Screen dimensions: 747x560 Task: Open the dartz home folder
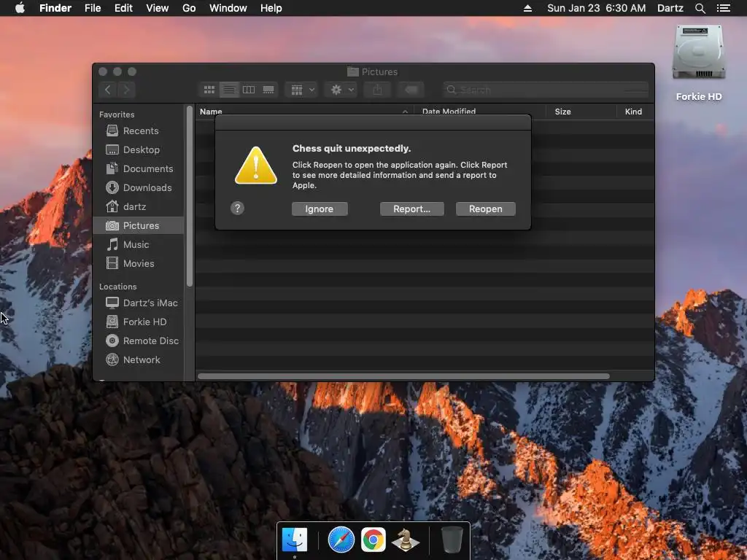(138, 206)
